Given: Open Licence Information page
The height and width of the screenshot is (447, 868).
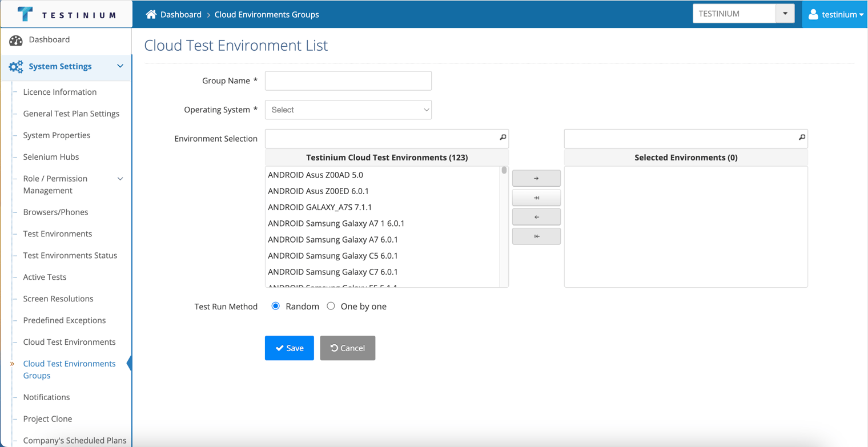Looking at the screenshot, I should pyautogui.click(x=60, y=92).
